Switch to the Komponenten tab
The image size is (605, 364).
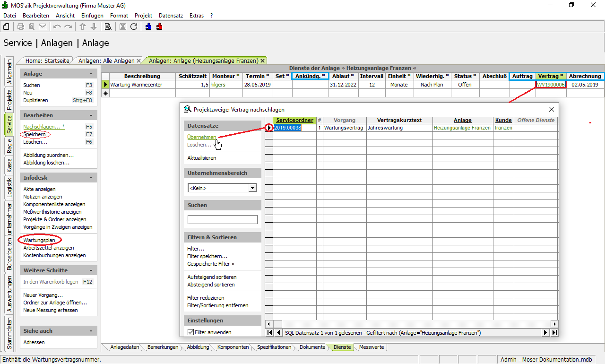point(233,347)
